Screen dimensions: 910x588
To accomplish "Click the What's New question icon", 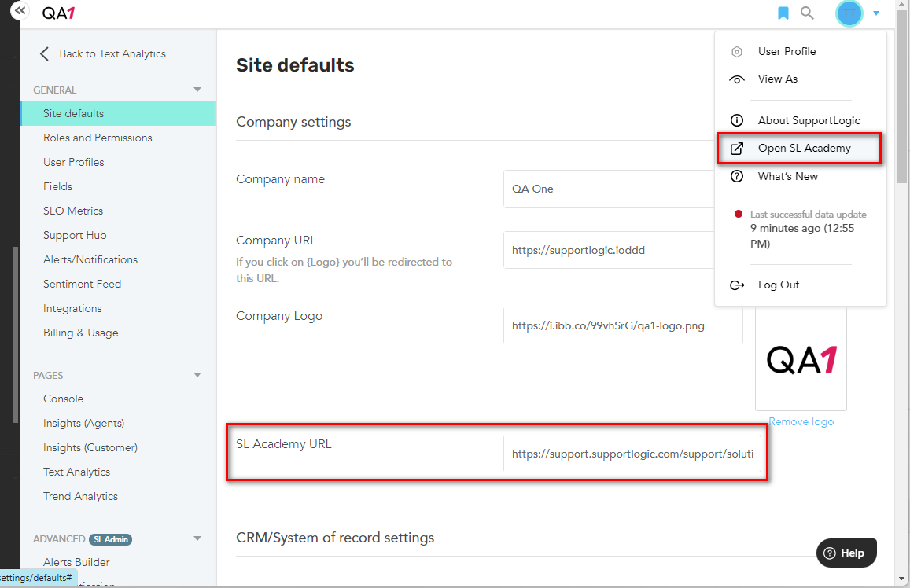I will [736, 176].
